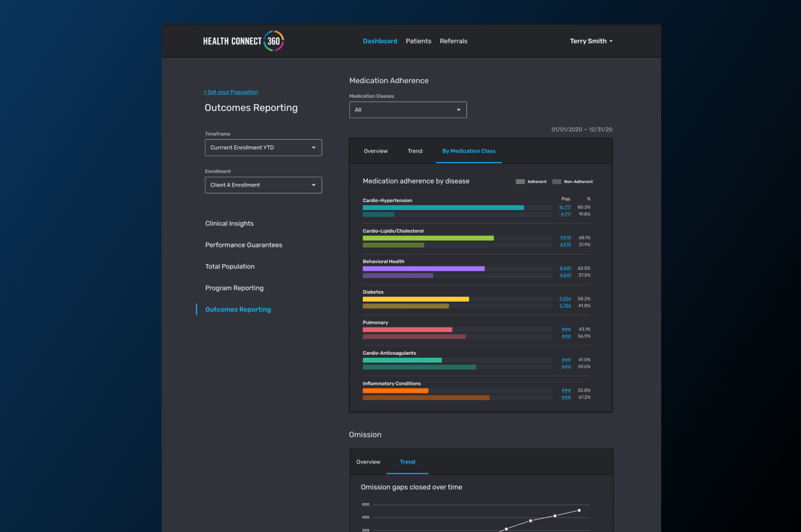Viewport: 801px width, 532px height.
Task: Click the Diabetes adherent yellow bar
Action: (416, 299)
